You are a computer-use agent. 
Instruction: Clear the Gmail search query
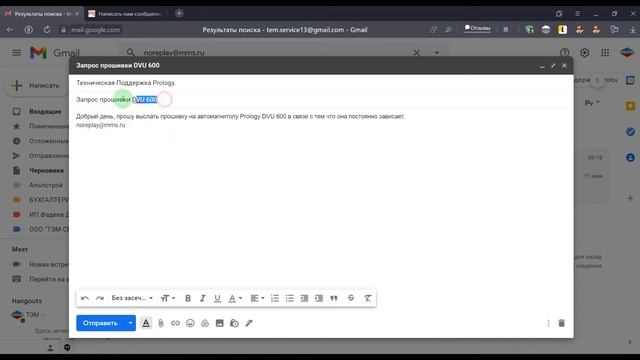pyautogui.click(x=416, y=53)
